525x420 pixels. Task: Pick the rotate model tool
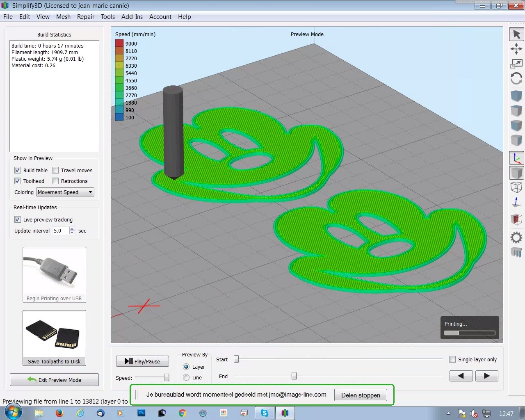pyautogui.click(x=516, y=78)
